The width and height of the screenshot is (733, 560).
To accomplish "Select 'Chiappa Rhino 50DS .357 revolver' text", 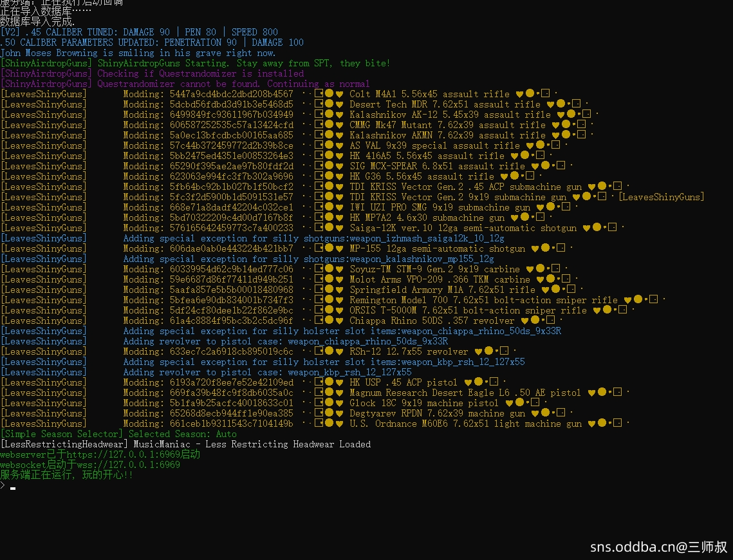I will tap(432, 320).
